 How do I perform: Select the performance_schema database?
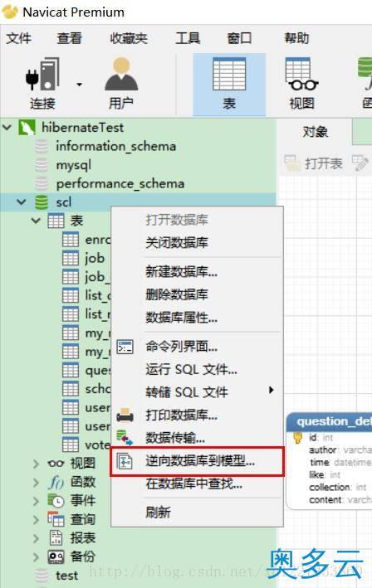120,183
